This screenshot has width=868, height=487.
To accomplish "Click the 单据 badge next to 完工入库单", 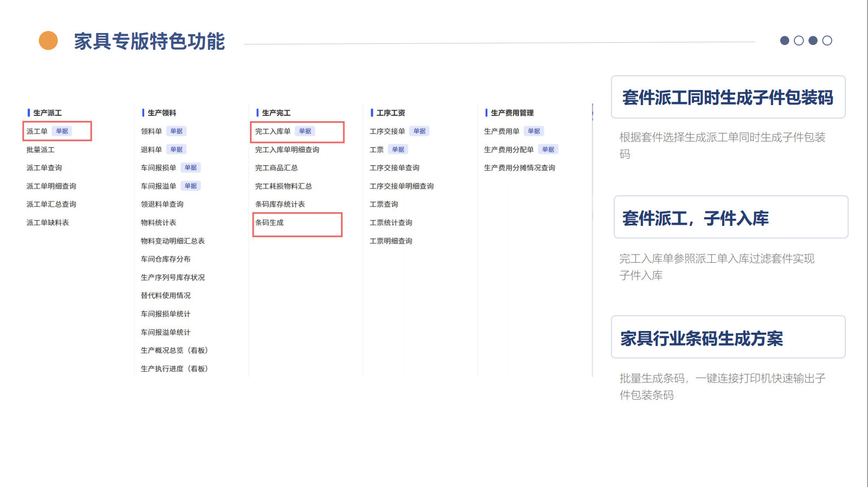I will click(305, 131).
